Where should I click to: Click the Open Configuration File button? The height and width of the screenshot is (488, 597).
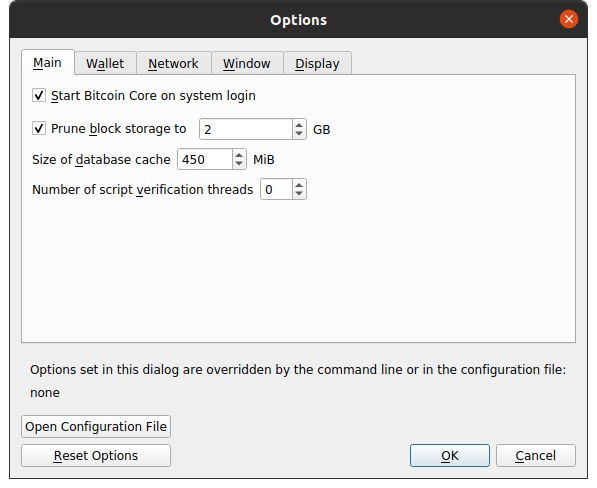coord(96,426)
